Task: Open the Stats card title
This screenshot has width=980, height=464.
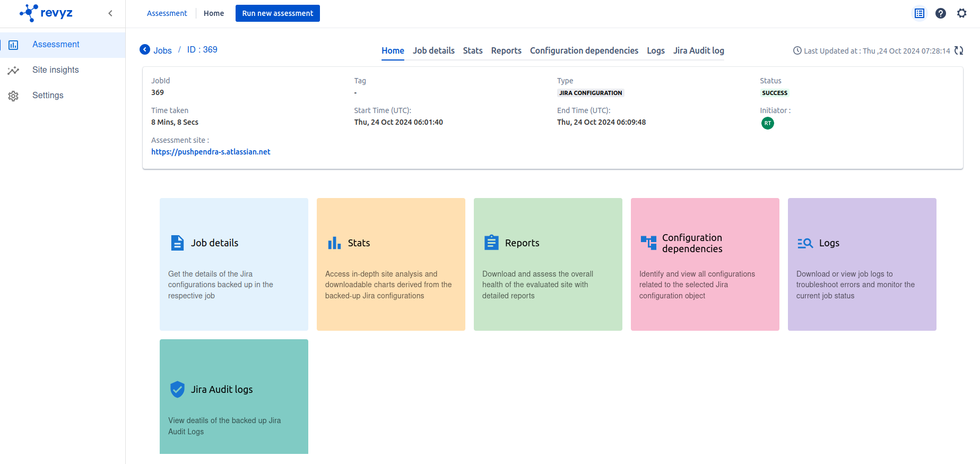Action: (x=359, y=243)
